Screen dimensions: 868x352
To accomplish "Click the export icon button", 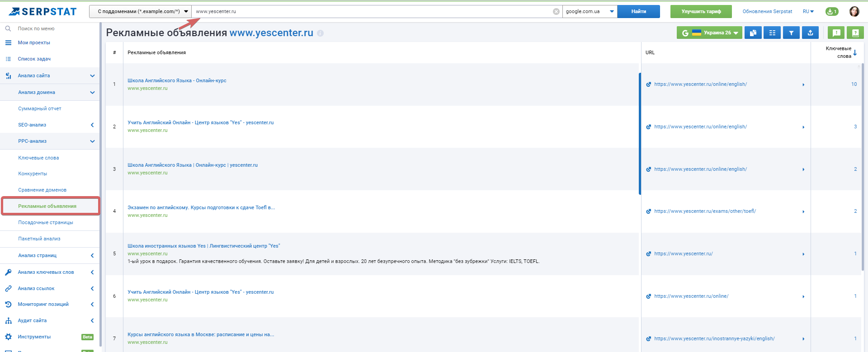I will [810, 33].
